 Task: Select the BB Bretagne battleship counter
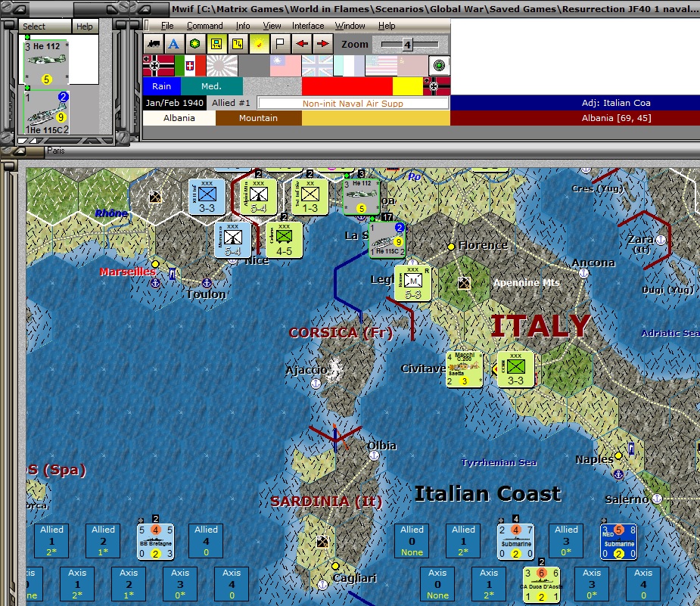click(x=155, y=541)
